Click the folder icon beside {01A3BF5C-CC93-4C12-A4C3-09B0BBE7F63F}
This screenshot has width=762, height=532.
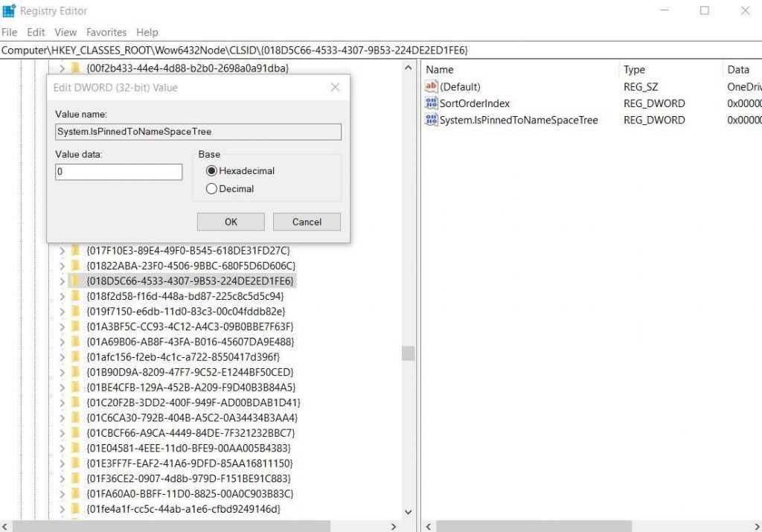tap(76, 326)
